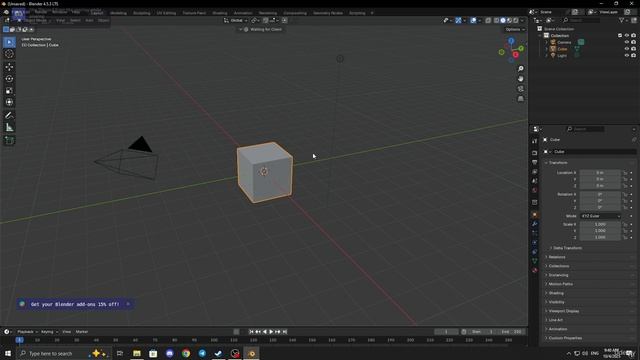Switch to the Rendering workspace tab
Image resolution: width=640 pixels, height=360 pixels.
pos(267,13)
